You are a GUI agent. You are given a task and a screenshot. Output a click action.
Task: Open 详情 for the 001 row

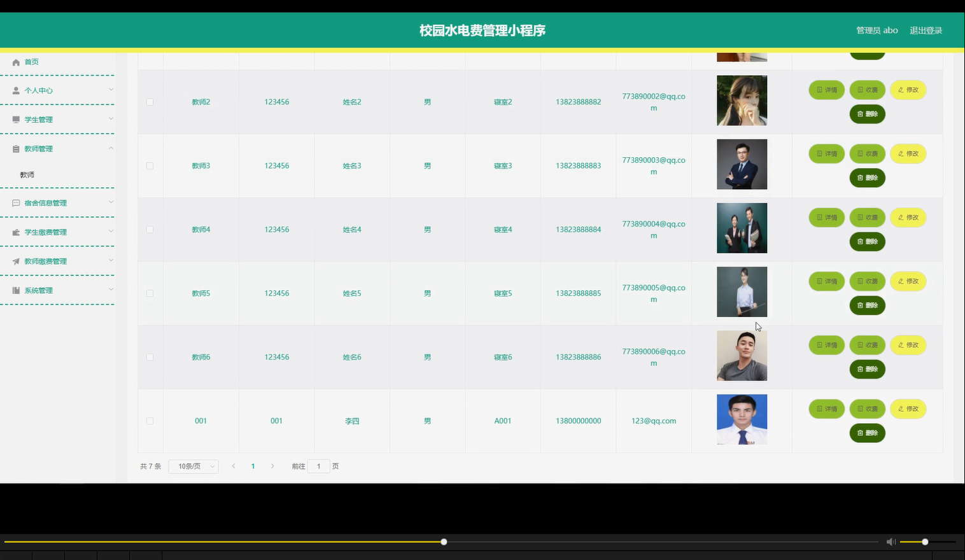(x=826, y=409)
